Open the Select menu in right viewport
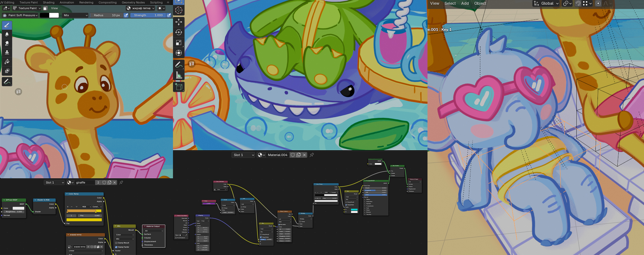This screenshot has height=255, width=644. point(450,4)
